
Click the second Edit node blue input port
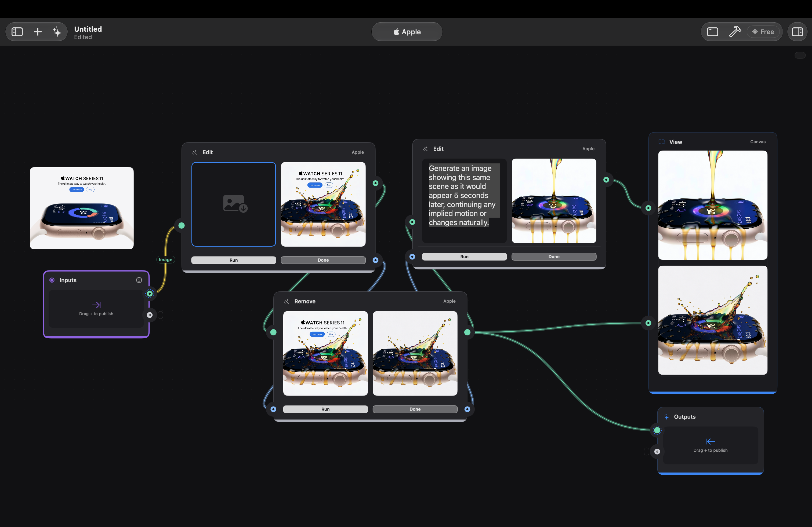412,257
